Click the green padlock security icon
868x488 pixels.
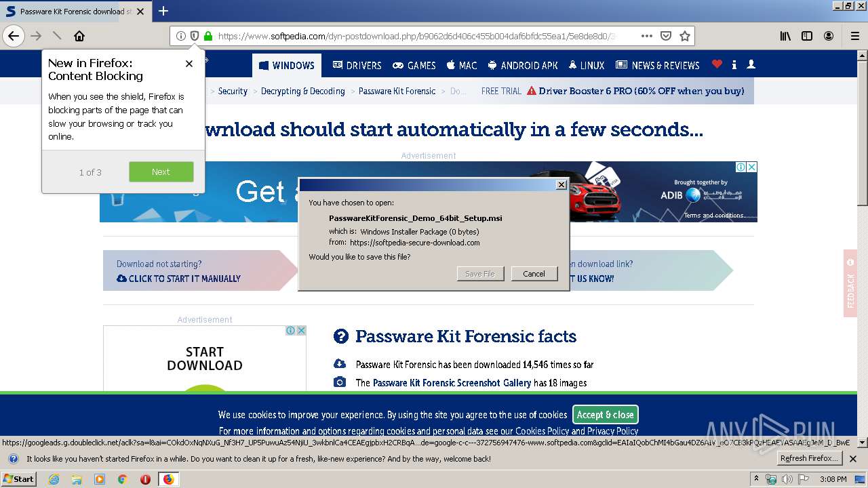click(208, 36)
